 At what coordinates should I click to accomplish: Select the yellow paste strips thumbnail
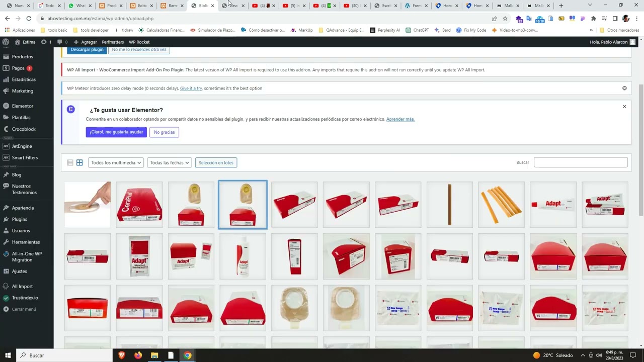click(502, 205)
